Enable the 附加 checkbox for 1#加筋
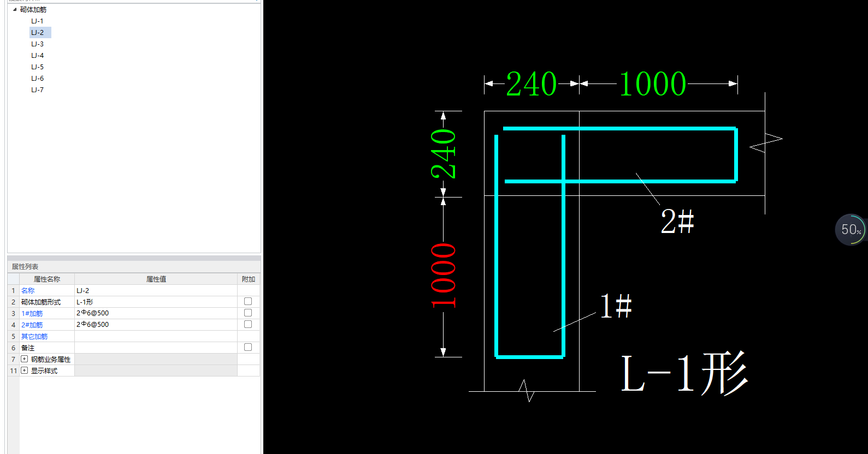 248,313
